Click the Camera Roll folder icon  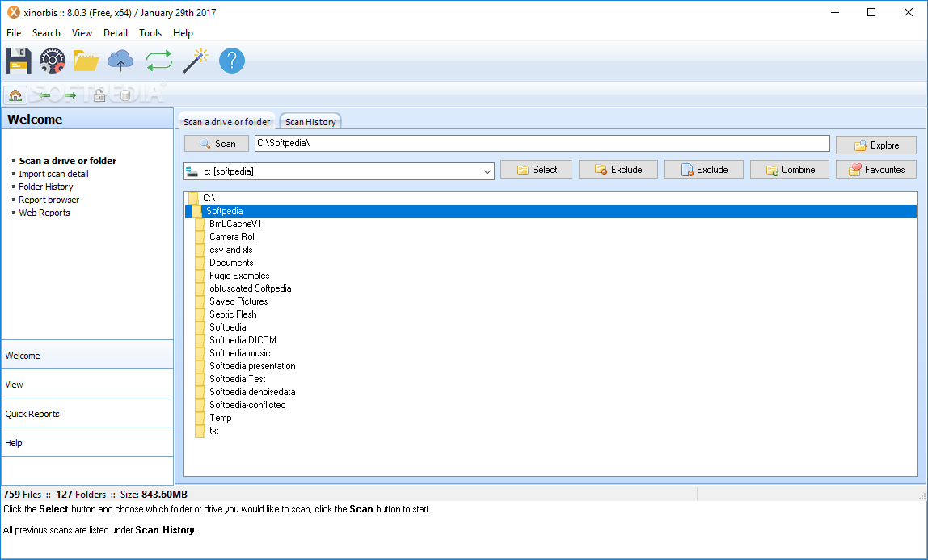[200, 237]
